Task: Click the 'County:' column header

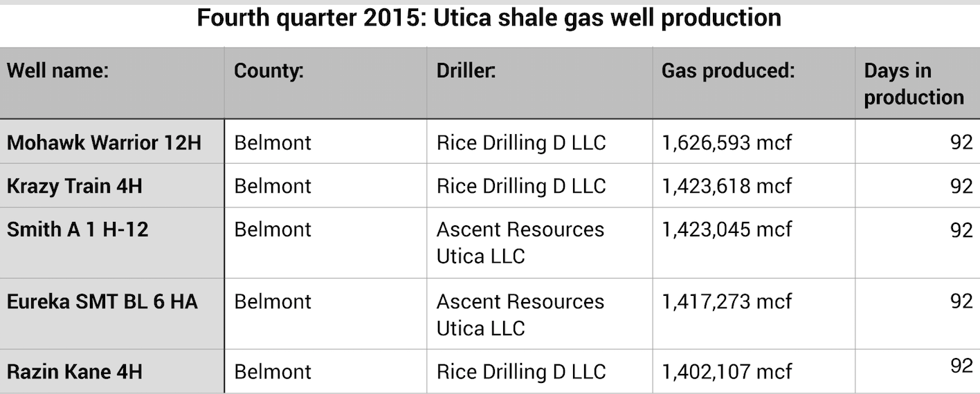Action: [x=269, y=71]
